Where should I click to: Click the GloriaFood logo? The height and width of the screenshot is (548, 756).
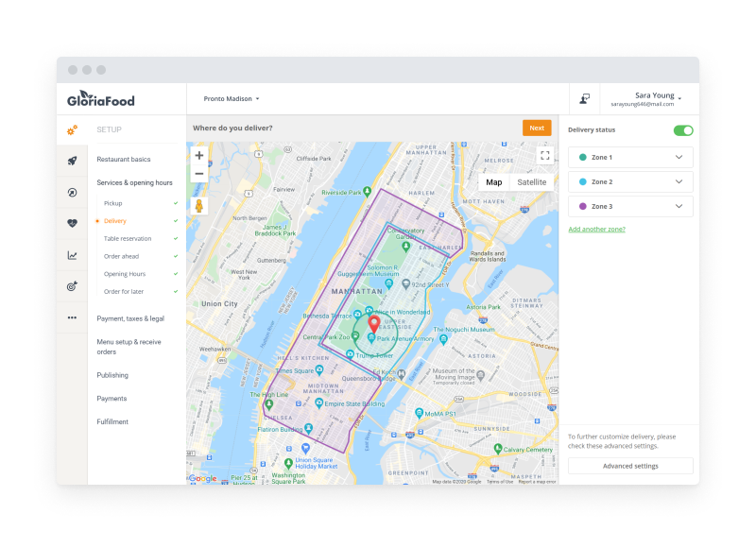[x=101, y=99]
